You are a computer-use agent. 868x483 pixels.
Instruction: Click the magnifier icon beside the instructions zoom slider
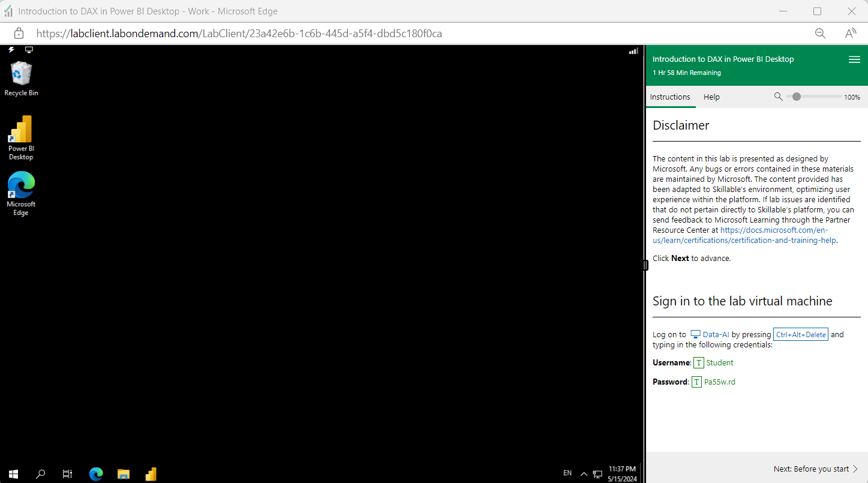(x=778, y=96)
